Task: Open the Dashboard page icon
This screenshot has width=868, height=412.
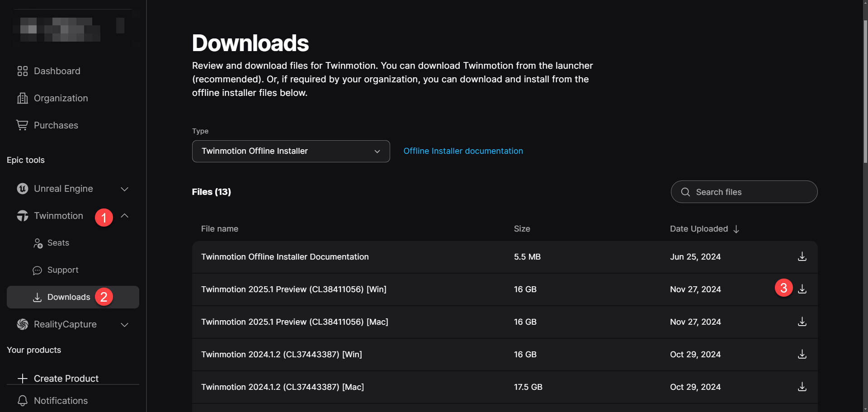Action: tap(23, 71)
